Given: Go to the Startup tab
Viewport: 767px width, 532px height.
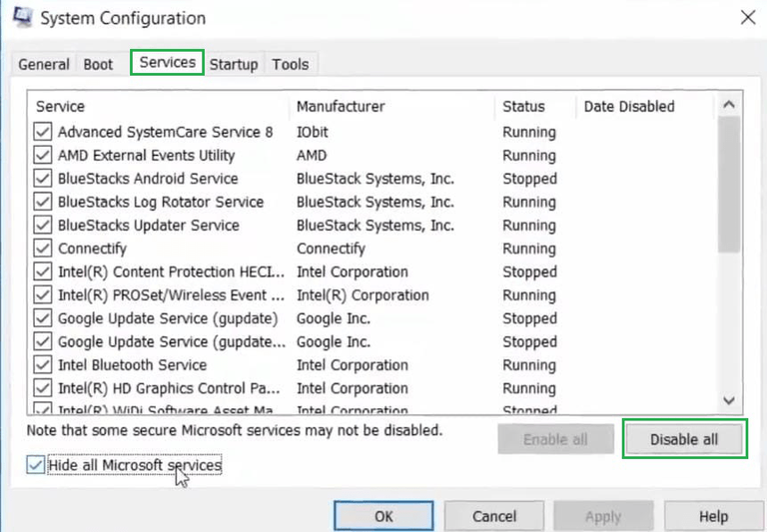Looking at the screenshot, I should [x=234, y=64].
